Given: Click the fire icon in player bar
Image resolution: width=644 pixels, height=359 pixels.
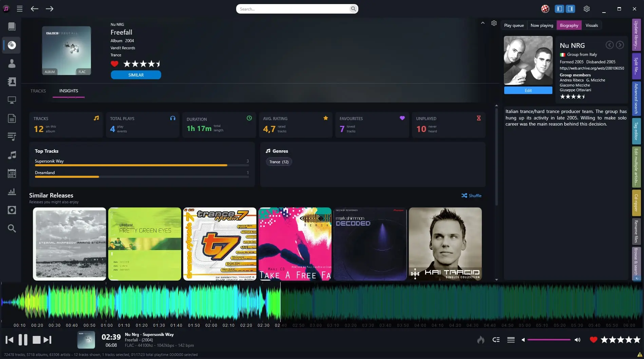Looking at the screenshot, I should point(481,340).
